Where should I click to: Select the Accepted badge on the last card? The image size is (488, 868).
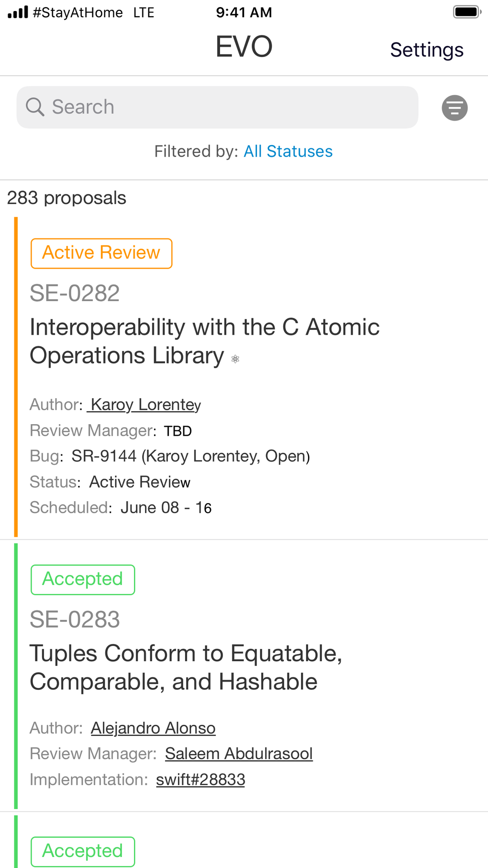coord(83,851)
